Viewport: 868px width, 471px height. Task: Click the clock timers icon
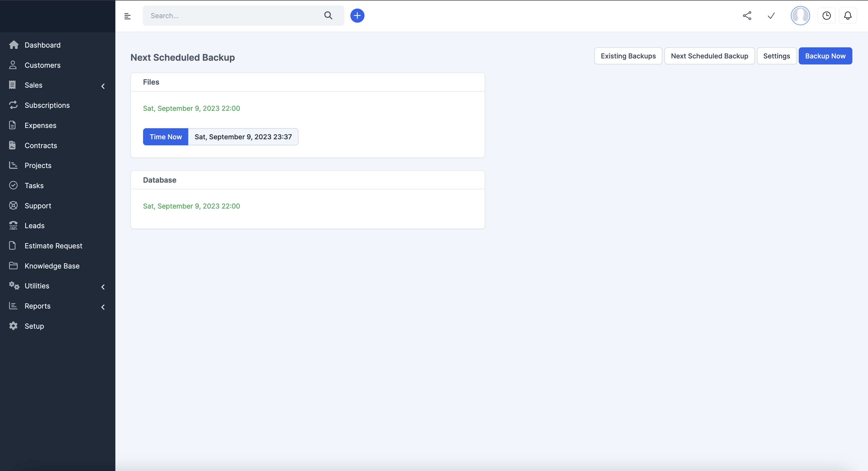[826, 16]
